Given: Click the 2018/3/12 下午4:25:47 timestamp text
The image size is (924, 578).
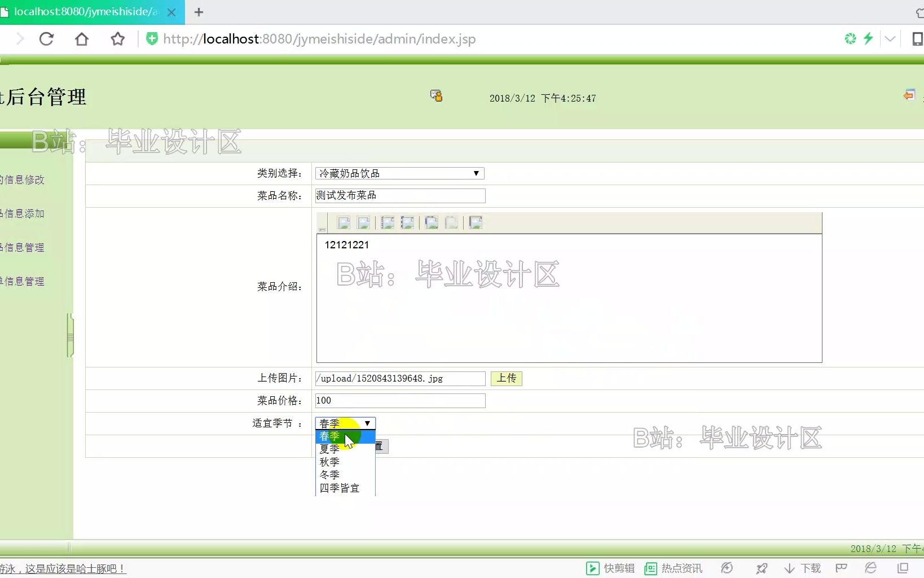Looking at the screenshot, I should pyautogui.click(x=543, y=98).
